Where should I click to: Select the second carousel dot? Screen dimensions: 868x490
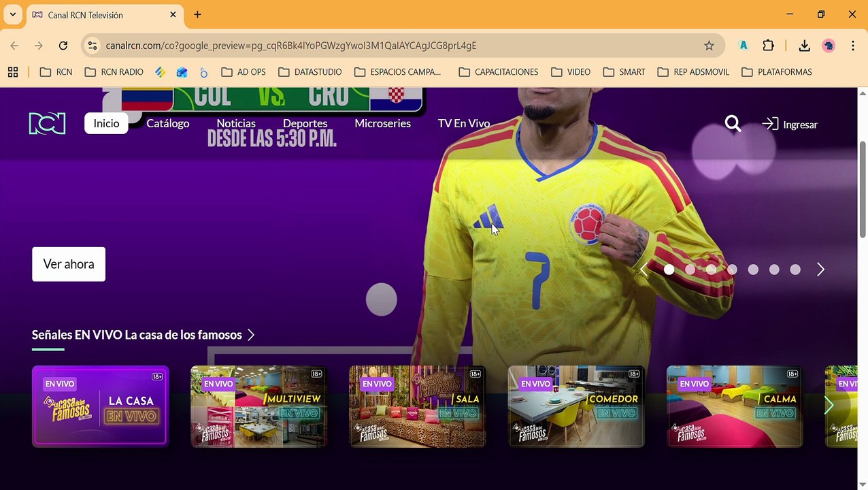(690, 269)
